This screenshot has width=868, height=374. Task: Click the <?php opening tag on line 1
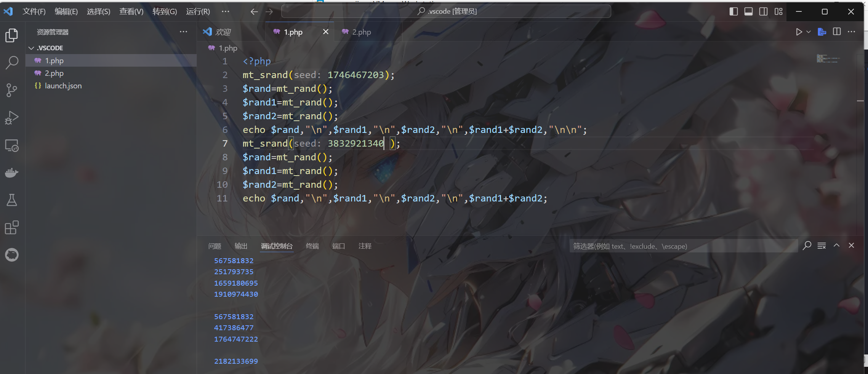257,61
